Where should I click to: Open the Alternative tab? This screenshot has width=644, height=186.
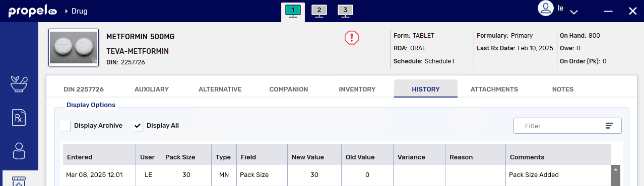coord(220,89)
